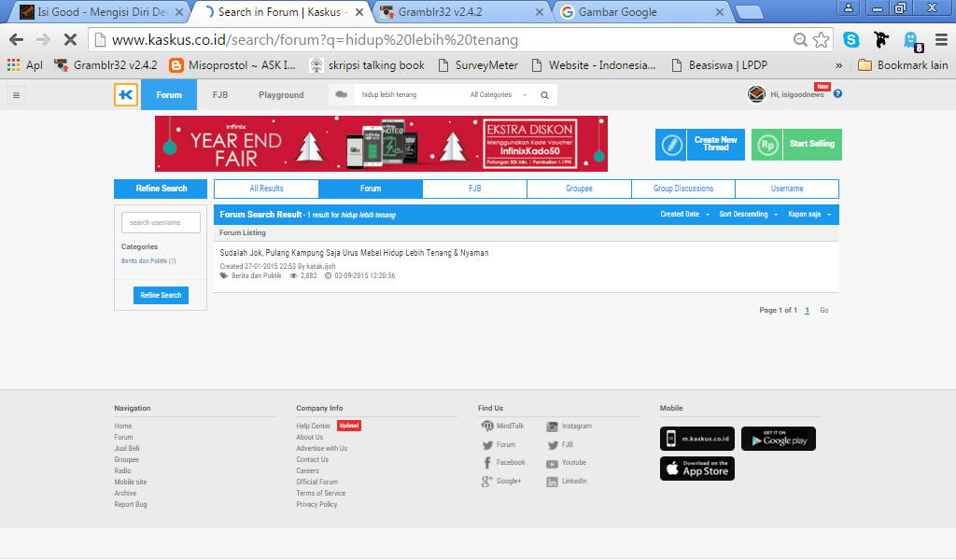Image resolution: width=956 pixels, height=560 pixels.
Task: Go back with the browser back arrow
Action: [x=17, y=39]
